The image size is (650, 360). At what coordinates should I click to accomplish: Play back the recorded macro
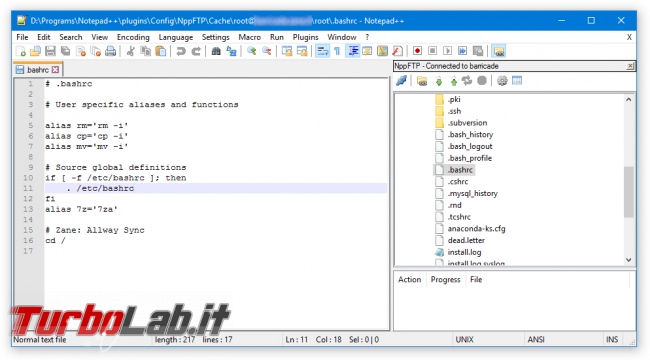click(x=447, y=51)
